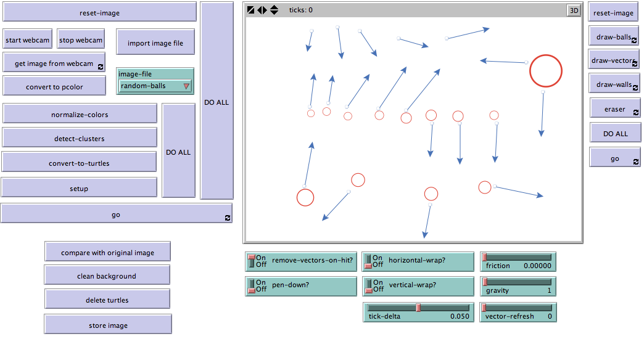
Task: Click the up-down arrows icon in view header
Action: coord(274,10)
